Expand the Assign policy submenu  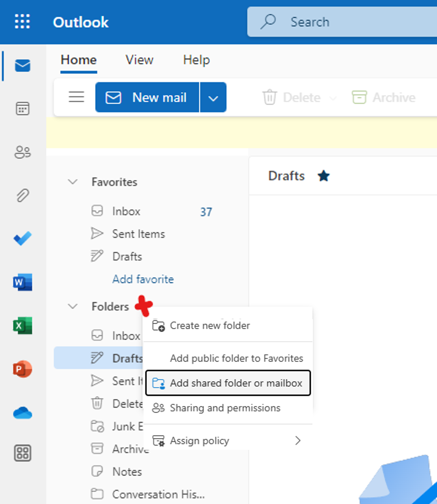[x=298, y=441]
